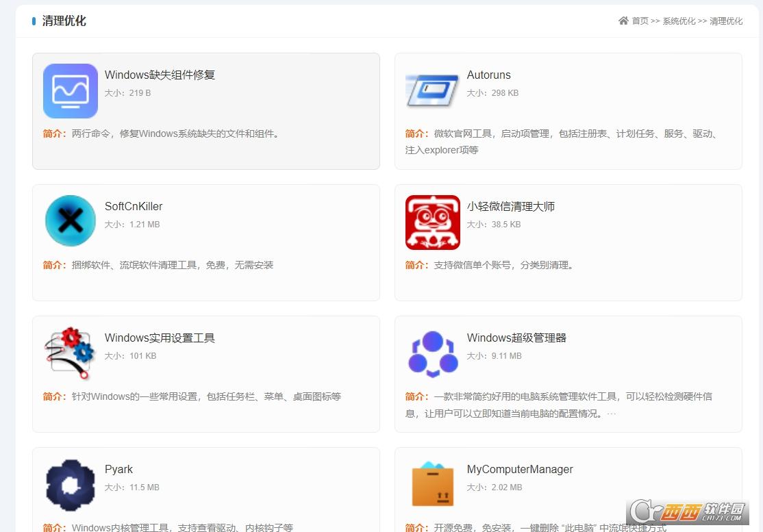Click the Windows超级管理器 purple circles icon
The height and width of the screenshot is (532, 763).
pyautogui.click(x=433, y=354)
